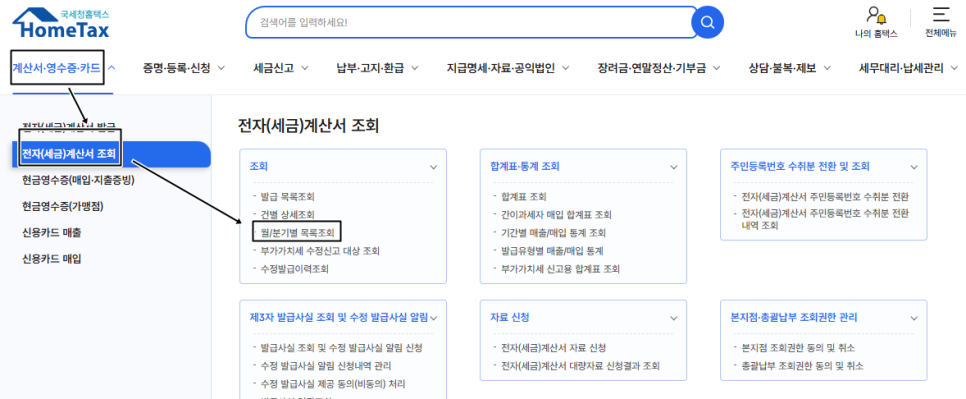Image resolution: width=966 pixels, height=399 pixels.
Task: Open 발급유형별 매출/매입 통계 link
Action: (x=552, y=251)
